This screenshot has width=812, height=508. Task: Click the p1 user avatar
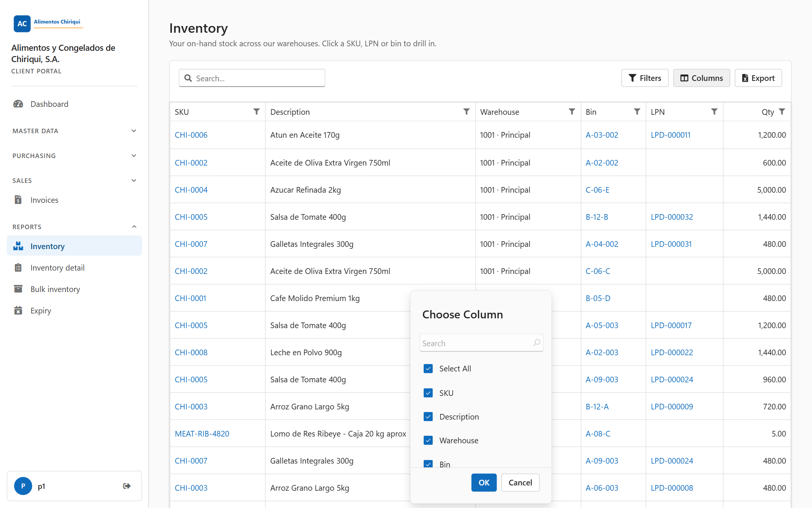tap(23, 486)
